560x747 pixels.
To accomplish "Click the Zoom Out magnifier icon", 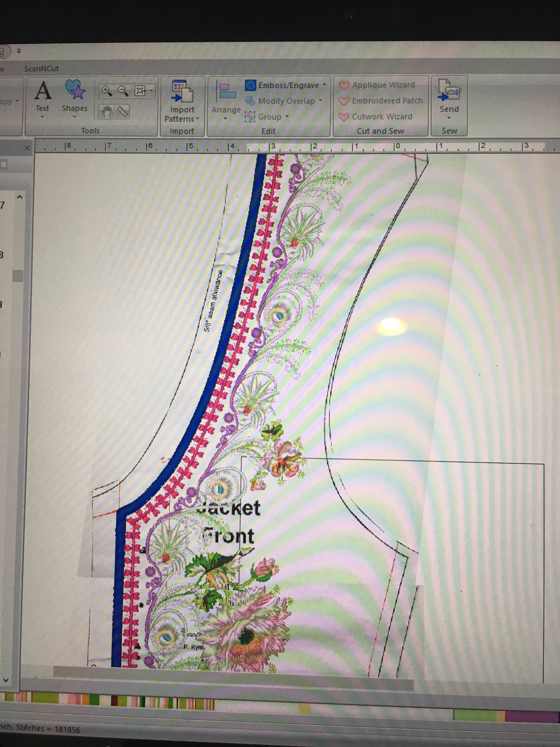I will coord(123,91).
